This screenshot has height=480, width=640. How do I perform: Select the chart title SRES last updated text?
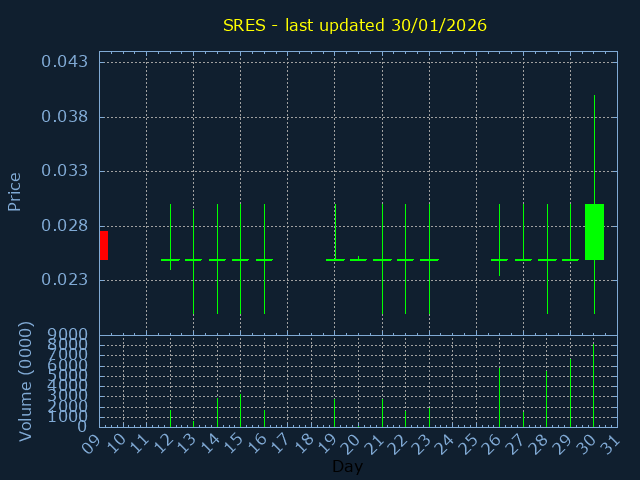click(x=355, y=25)
